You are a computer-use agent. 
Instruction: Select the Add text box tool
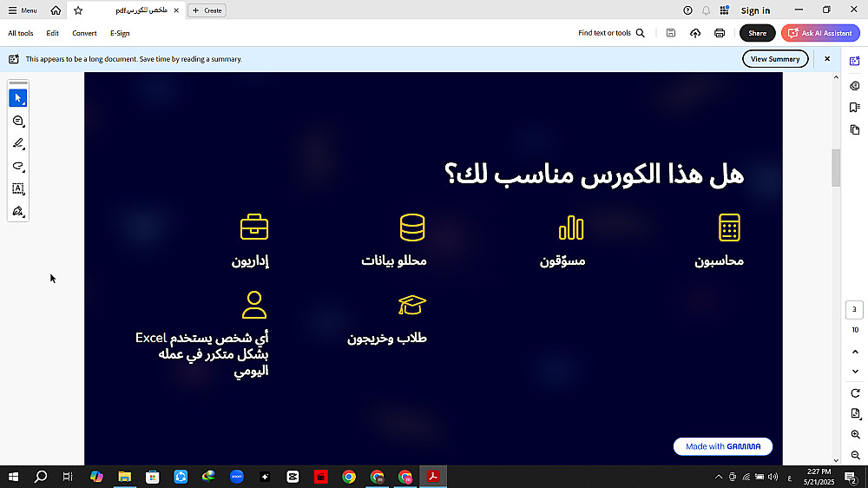point(18,189)
